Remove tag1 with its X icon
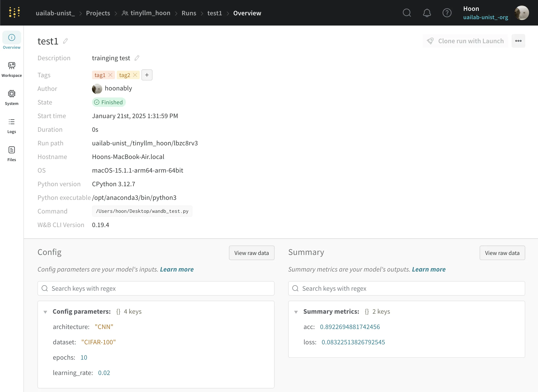 coord(110,75)
